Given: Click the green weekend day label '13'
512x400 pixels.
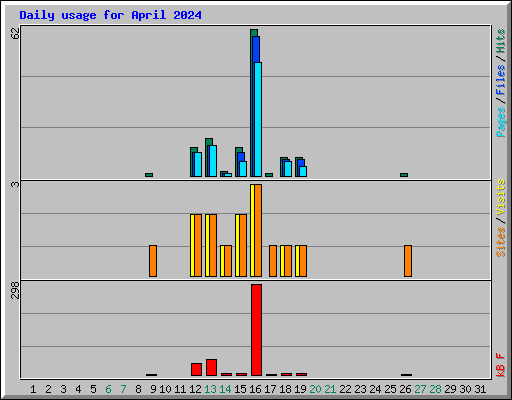Looking at the screenshot, I should click(210, 389).
